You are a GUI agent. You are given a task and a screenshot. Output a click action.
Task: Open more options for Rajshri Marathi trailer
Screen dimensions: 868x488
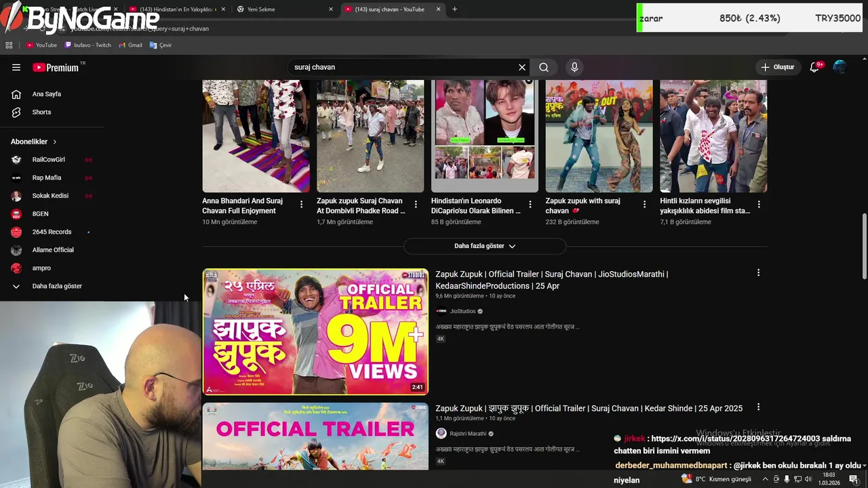click(x=758, y=407)
